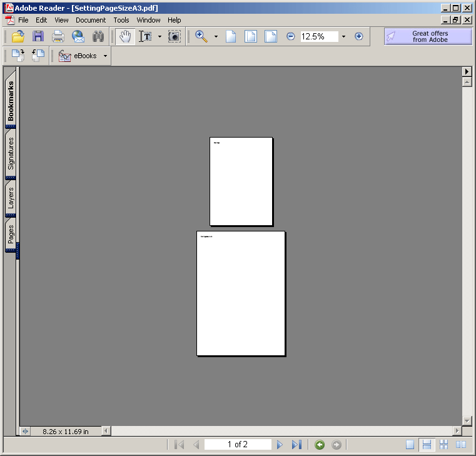Print the document with the printer icon
Viewport: 476px width, 456px height.
58,36
